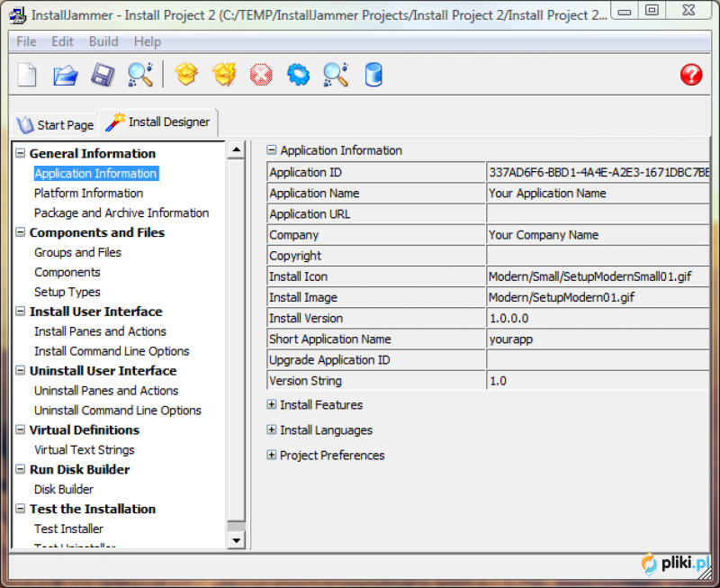
Task: Click the blue cylinder toolbar icon
Action: (x=373, y=75)
